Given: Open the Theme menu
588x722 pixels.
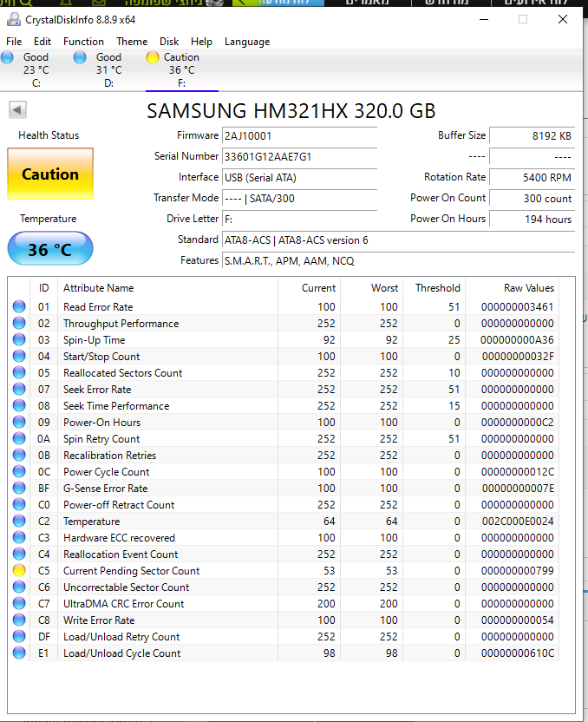Looking at the screenshot, I should click(132, 42).
